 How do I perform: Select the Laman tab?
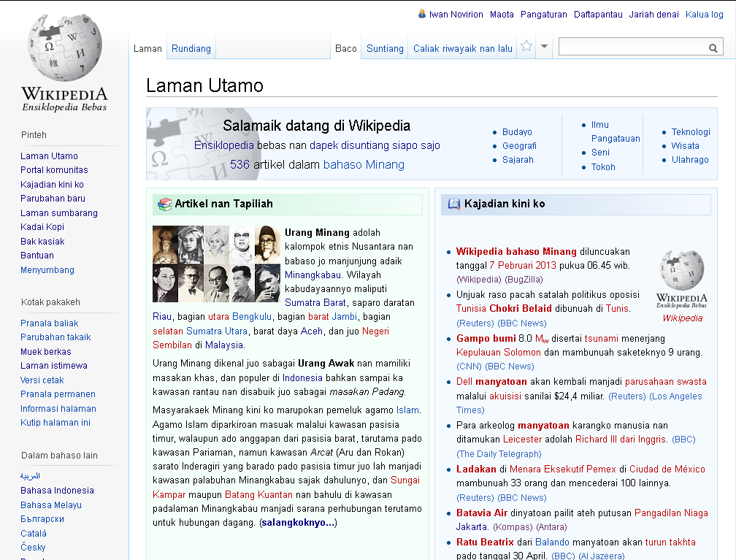click(x=147, y=48)
